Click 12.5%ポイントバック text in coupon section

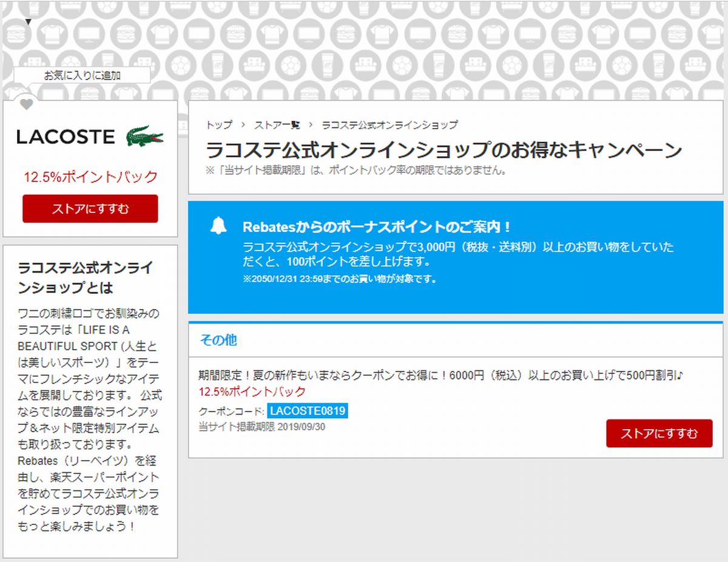252,391
